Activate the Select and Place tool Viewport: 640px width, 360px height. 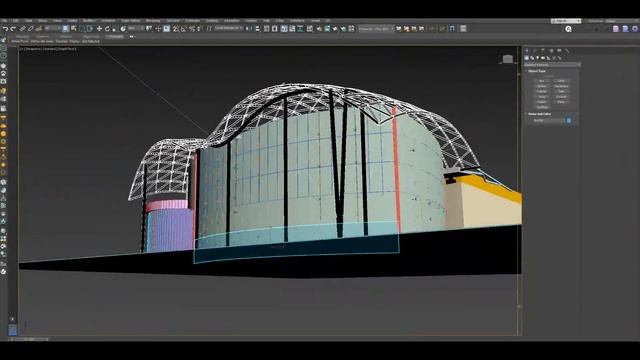pos(123,29)
